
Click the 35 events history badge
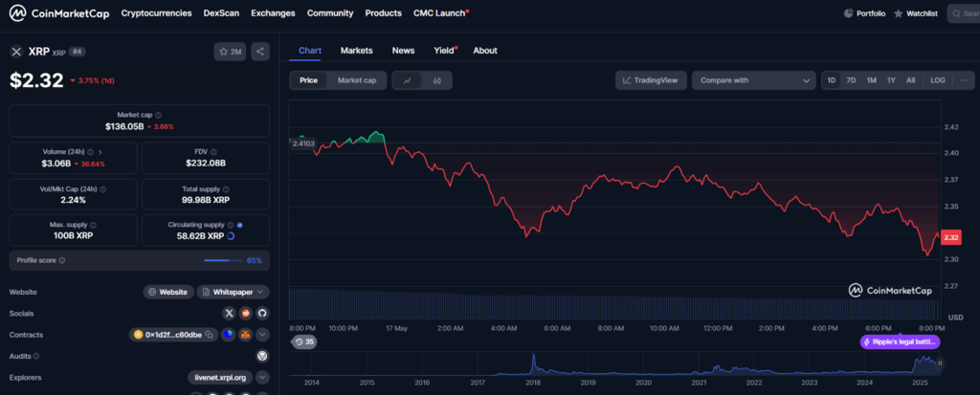(304, 341)
